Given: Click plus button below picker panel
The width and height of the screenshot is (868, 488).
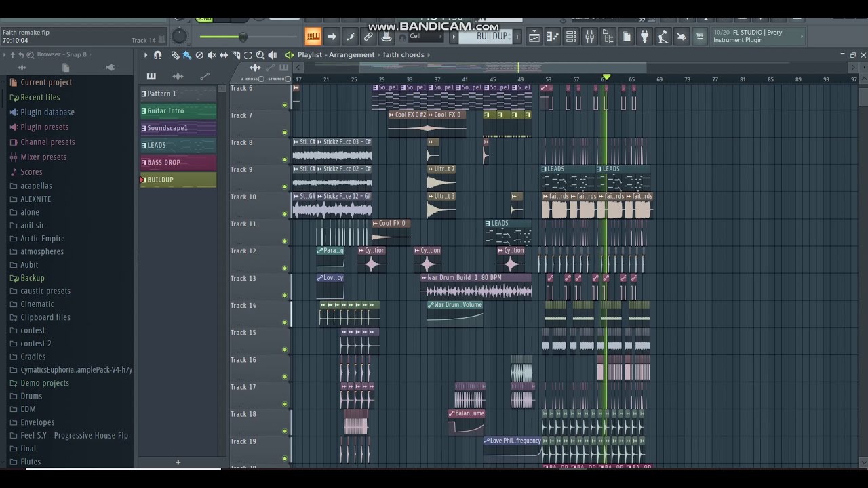Looking at the screenshot, I should pos(178,462).
